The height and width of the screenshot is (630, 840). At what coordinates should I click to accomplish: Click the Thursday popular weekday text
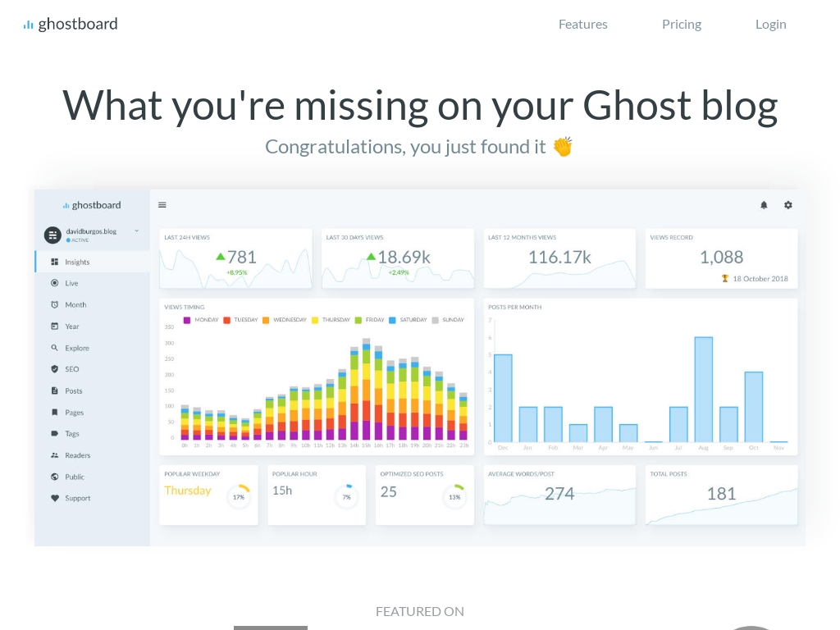pyautogui.click(x=188, y=491)
